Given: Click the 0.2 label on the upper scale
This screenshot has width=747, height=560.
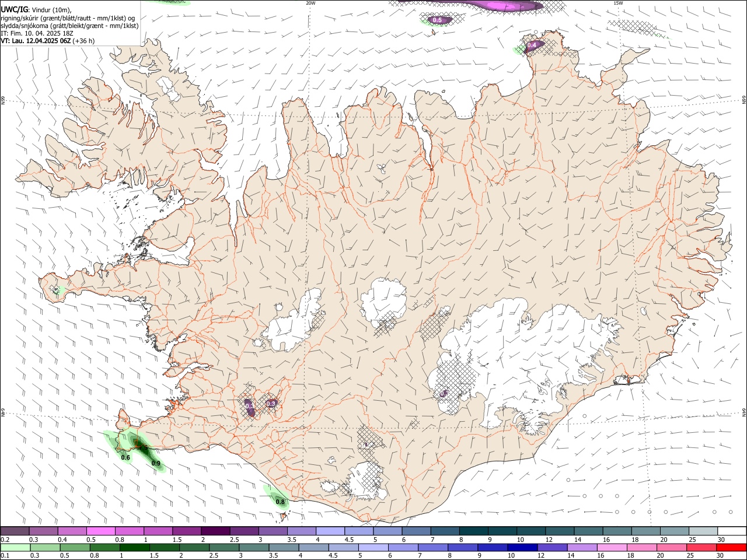Looking at the screenshot, I should 5,540.
